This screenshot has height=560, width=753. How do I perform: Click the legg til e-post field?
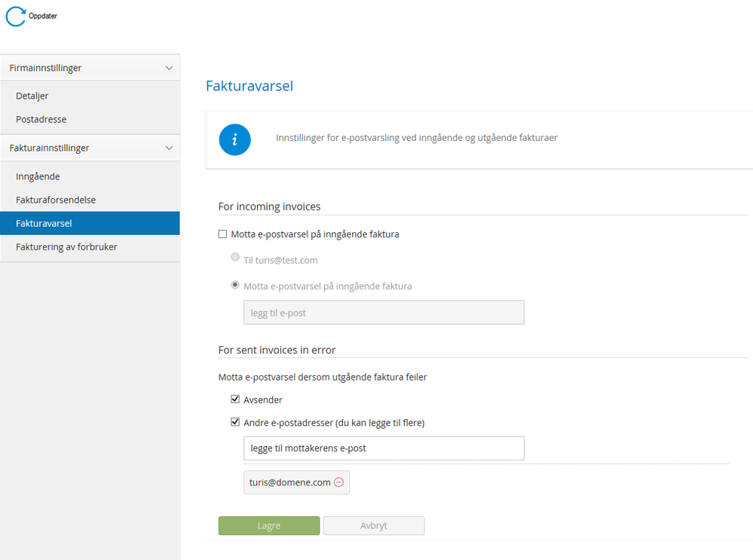pos(384,313)
